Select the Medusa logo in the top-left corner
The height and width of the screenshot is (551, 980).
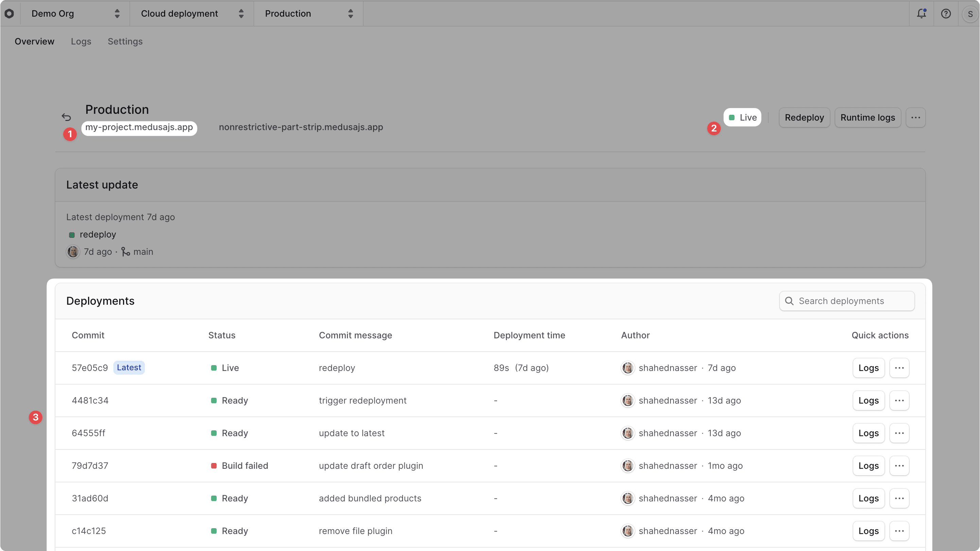click(10, 13)
